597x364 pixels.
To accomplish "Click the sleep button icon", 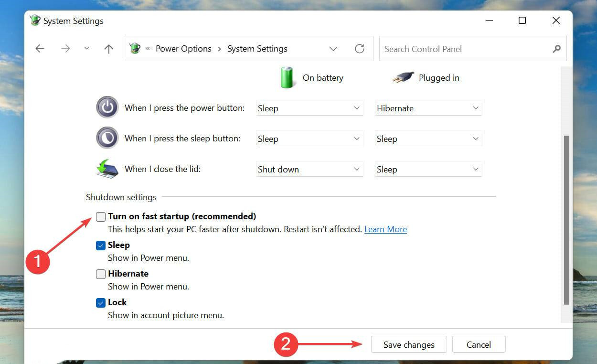I will pos(107,138).
